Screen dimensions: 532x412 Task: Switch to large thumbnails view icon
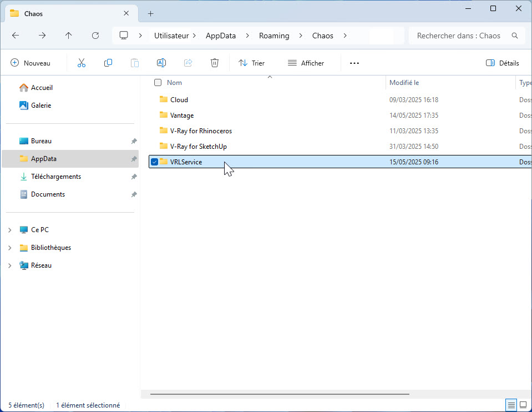pos(523,405)
